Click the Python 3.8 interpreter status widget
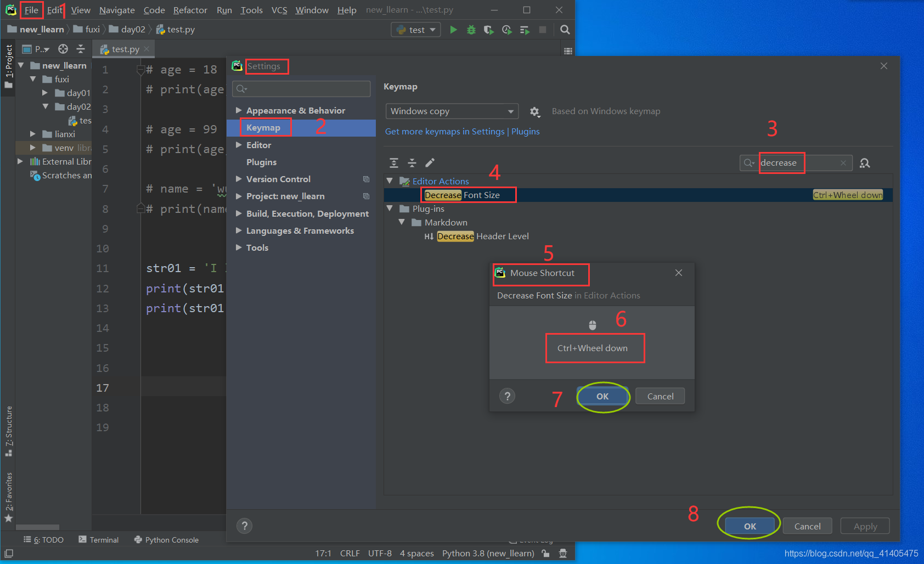Image resolution: width=924 pixels, height=564 pixels. click(x=488, y=554)
